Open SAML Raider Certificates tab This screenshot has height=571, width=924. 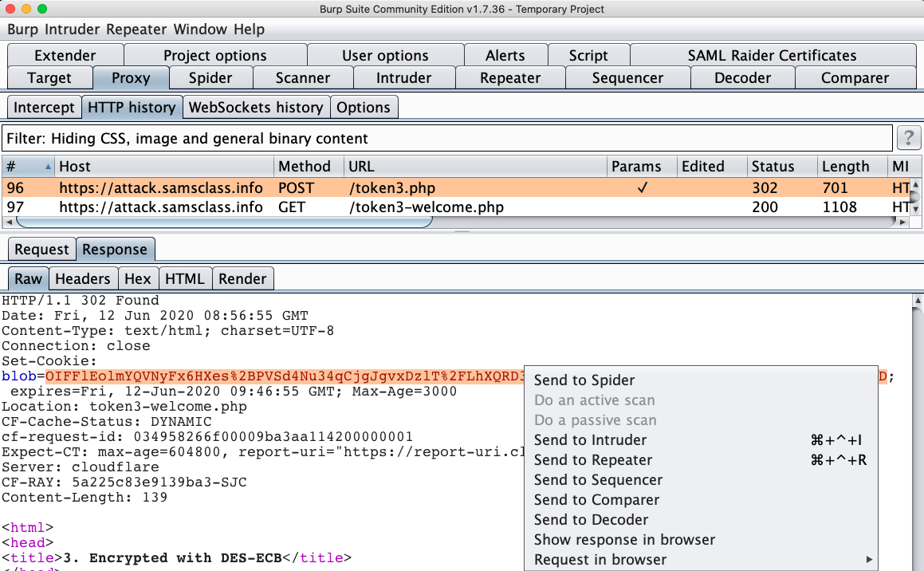(772, 56)
